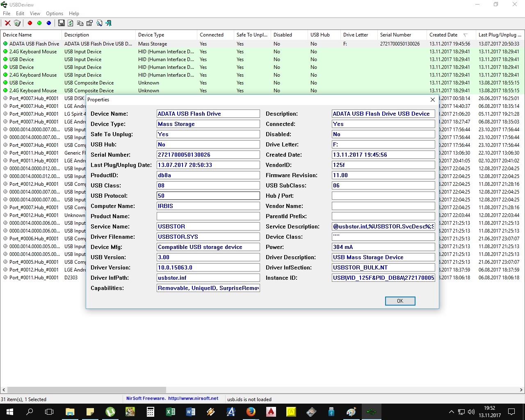Click the Refresh toolbar icon
This screenshot has height=420, width=525.
coord(71,23)
